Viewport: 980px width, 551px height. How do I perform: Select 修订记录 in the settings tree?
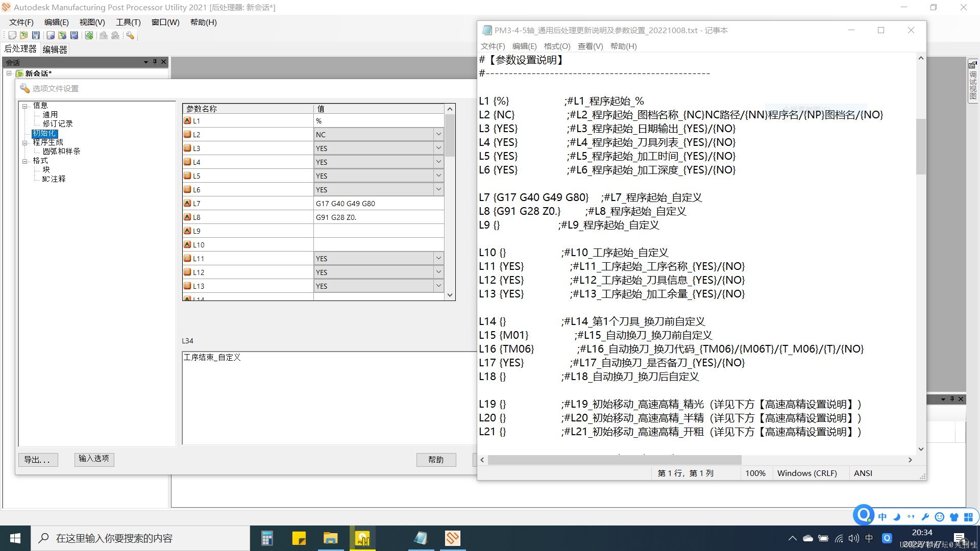(58, 124)
